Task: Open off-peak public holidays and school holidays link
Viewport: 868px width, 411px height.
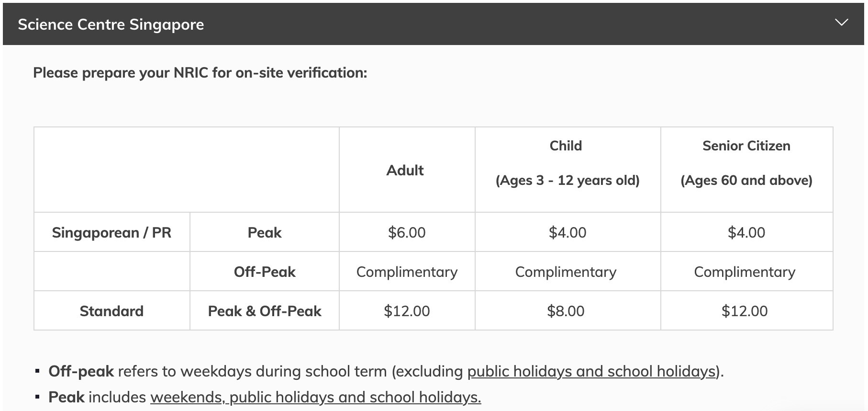Action: tap(591, 371)
